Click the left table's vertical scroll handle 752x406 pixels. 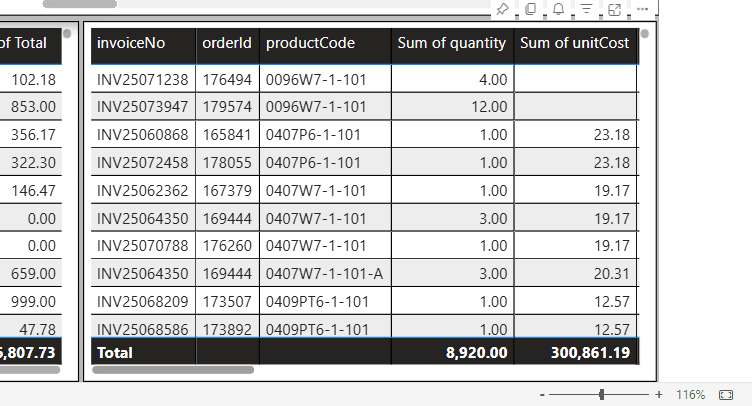[67, 34]
